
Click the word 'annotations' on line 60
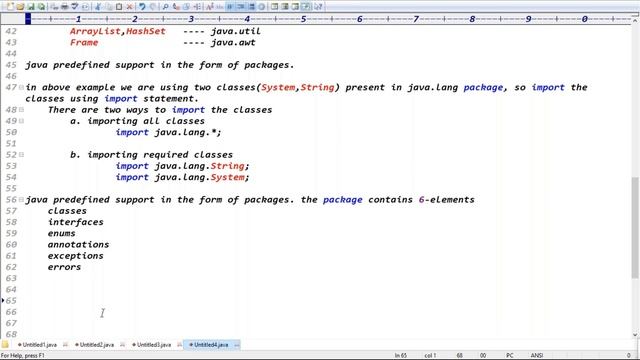[78, 244]
